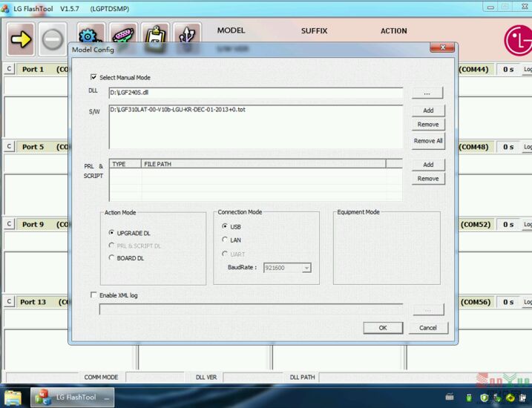Toggle the C checkbox for Port 1
This screenshot has width=532, height=408.
(x=9, y=69)
